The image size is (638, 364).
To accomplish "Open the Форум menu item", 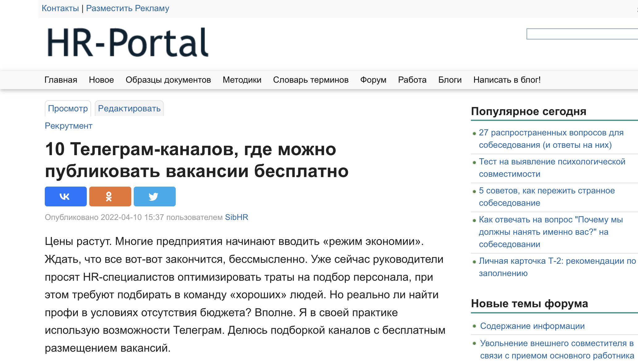I will [373, 80].
